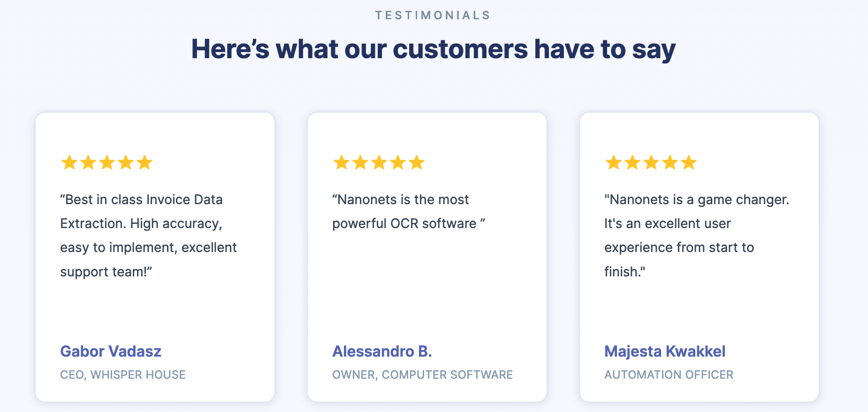The height and width of the screenshot is (412, 868).
Task: Click first star in Gabor Vadasz review
Action: 69,163
